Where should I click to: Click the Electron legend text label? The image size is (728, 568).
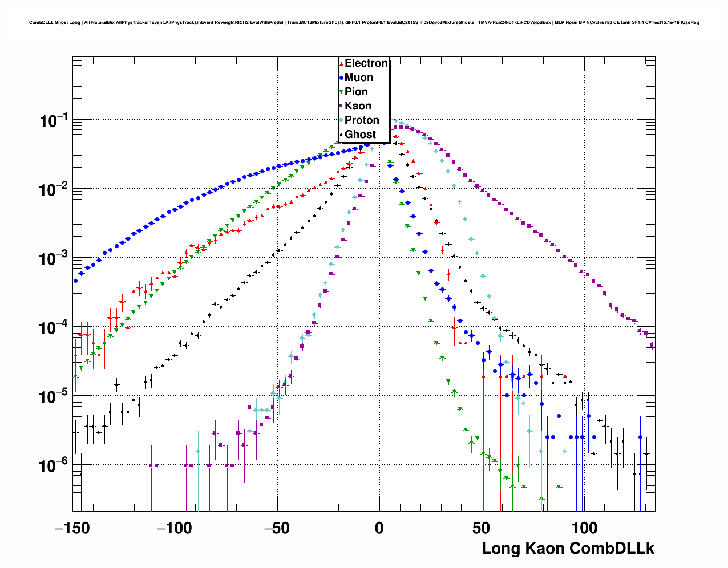(x=366, y=63)
